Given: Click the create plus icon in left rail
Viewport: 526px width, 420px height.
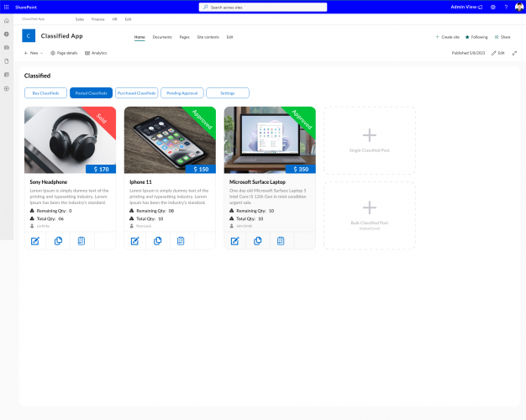Looking at the screenshot, I should 7,88.
